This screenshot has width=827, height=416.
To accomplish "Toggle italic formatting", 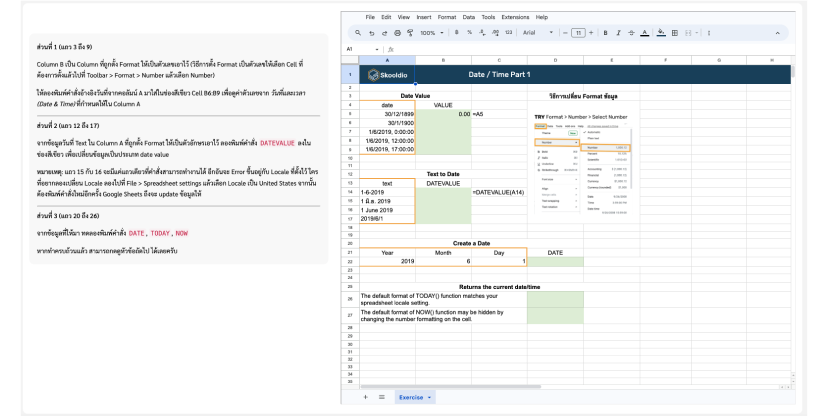I will click(618, 33).
